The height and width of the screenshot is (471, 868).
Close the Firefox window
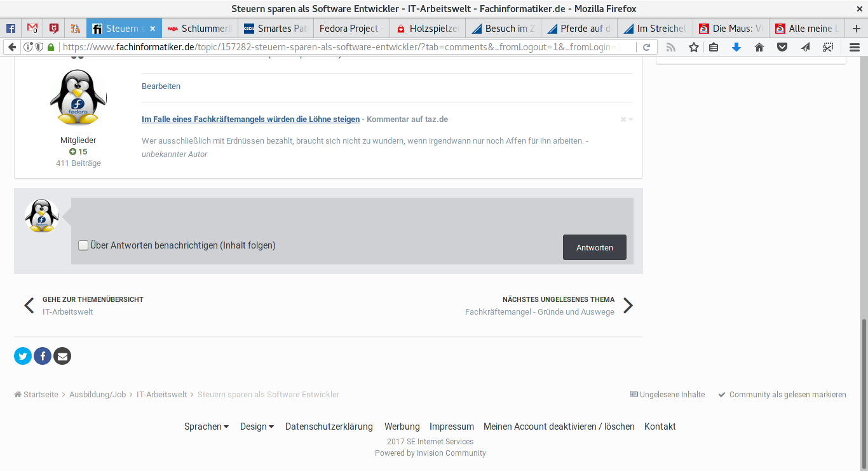[x=859, y=9]
